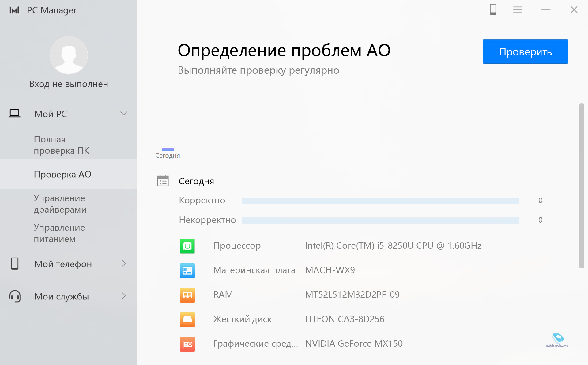This screenshot has width=588, height=365.
Task: Click the 'NVIDIA GeForce MX150' value
Action: tap(354, 344)
